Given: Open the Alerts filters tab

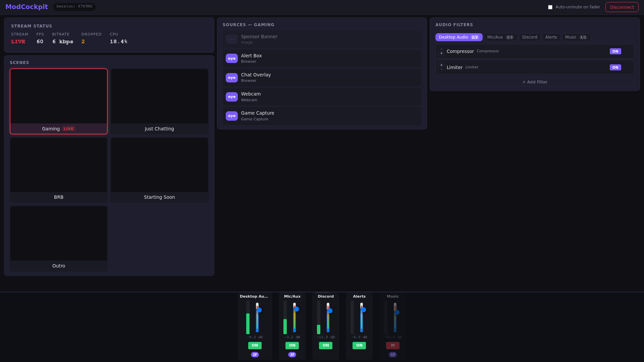Looking at the screenshot, I should pyautogui.click(x=551, y=37).
